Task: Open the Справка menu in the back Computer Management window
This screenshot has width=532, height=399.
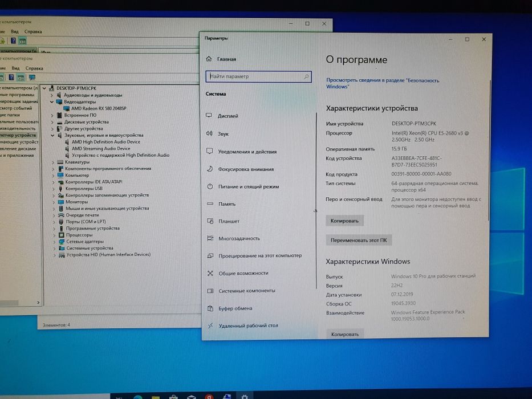Action: (33, 31)
